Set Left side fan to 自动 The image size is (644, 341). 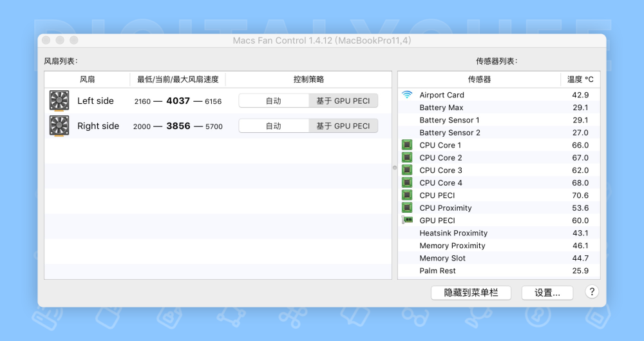click(274, 101)
